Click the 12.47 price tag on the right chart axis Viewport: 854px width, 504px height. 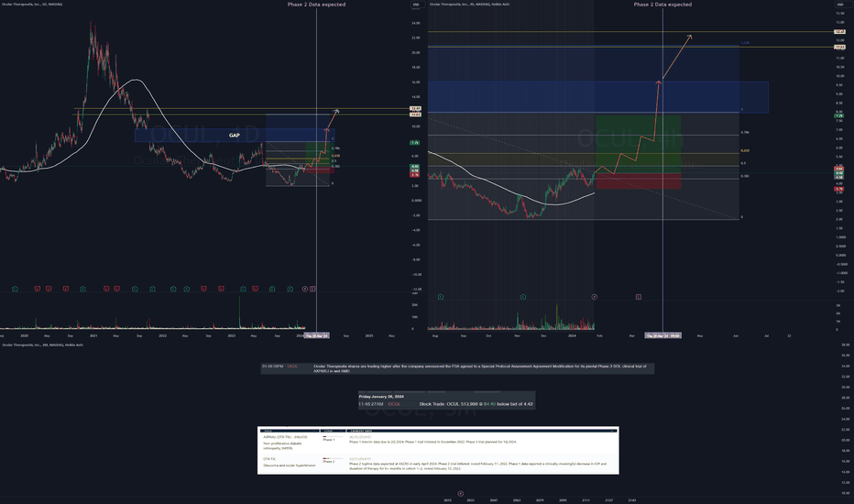point(840,31)
